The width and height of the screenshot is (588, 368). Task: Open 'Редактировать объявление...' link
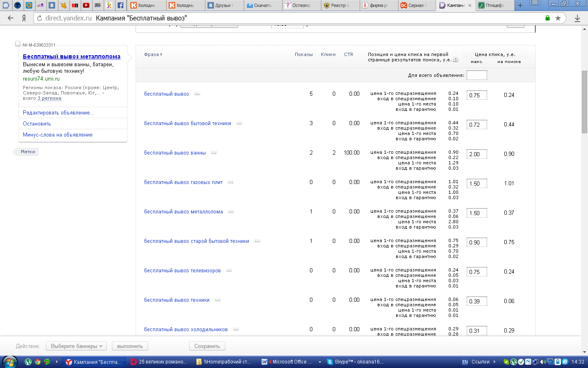[x=58, y=113]
